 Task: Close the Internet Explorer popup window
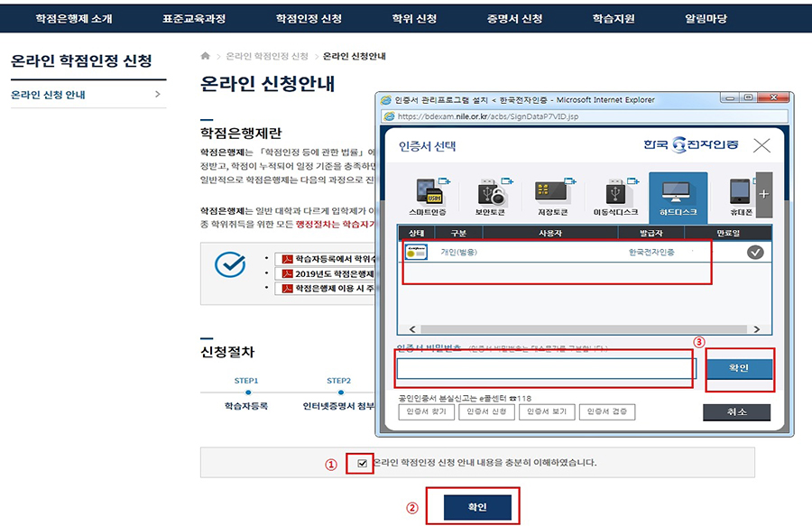pyautogui.click(x=773, y=97)
